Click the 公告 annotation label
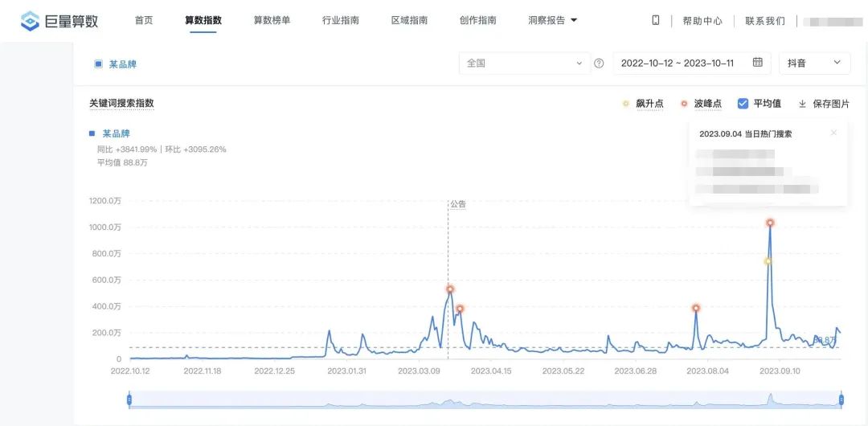This screenshot has height=426, width=868. [x=458, y=204]
